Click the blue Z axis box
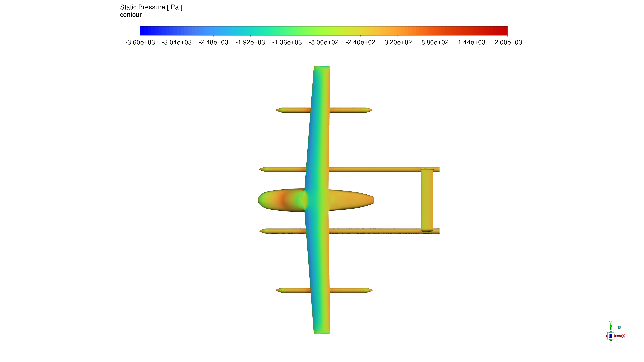Image resolution: width=644 pixels, height=362 pixels. [611, 336]
